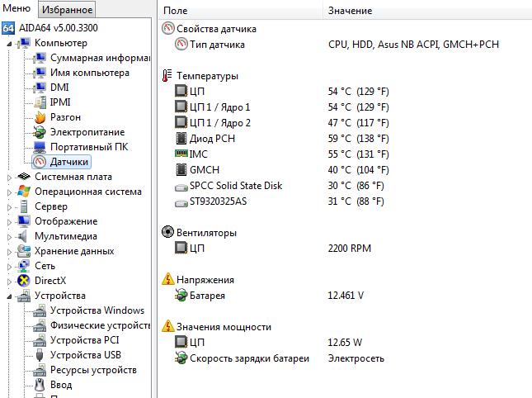The width and height of the screenshot is (532, 398).
Task: Click the Значение column header
Action: [350, 11]
